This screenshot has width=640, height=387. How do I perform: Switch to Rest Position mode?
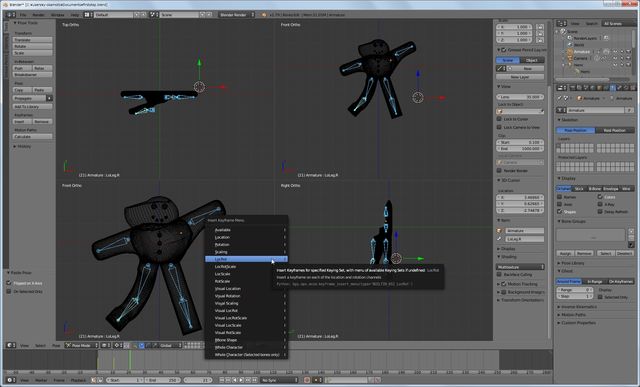(615, 130)
